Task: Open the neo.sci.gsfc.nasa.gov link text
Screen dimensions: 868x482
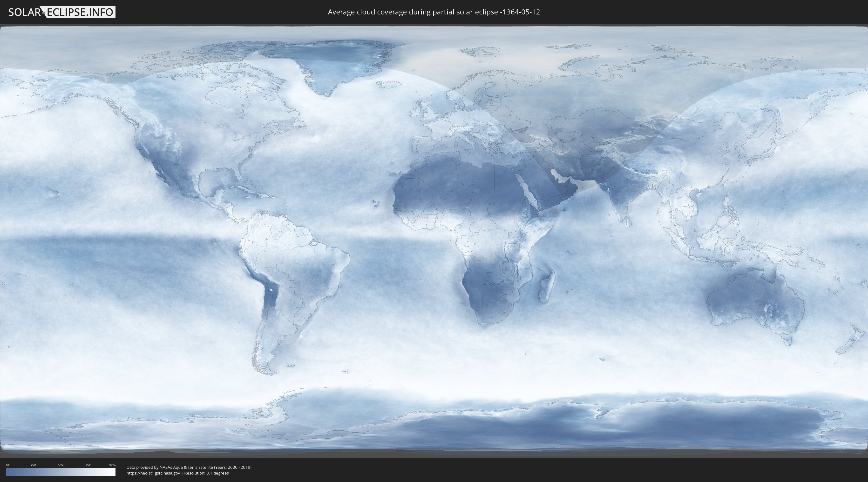Action: point(153,473)
